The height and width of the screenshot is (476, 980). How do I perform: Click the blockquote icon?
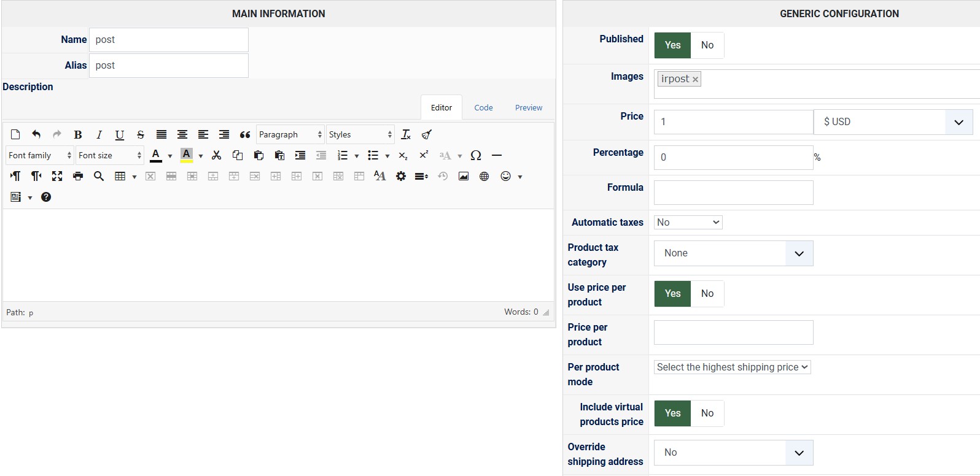(245, 135)
